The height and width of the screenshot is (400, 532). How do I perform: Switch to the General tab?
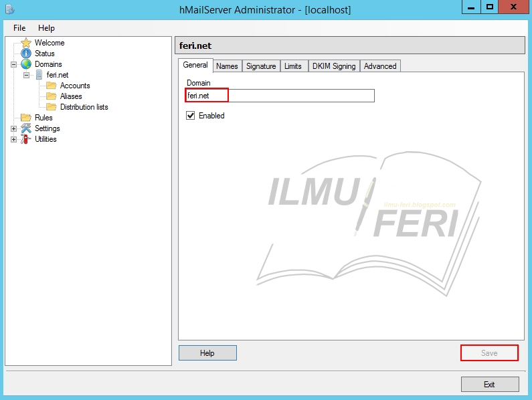[195, 65]
